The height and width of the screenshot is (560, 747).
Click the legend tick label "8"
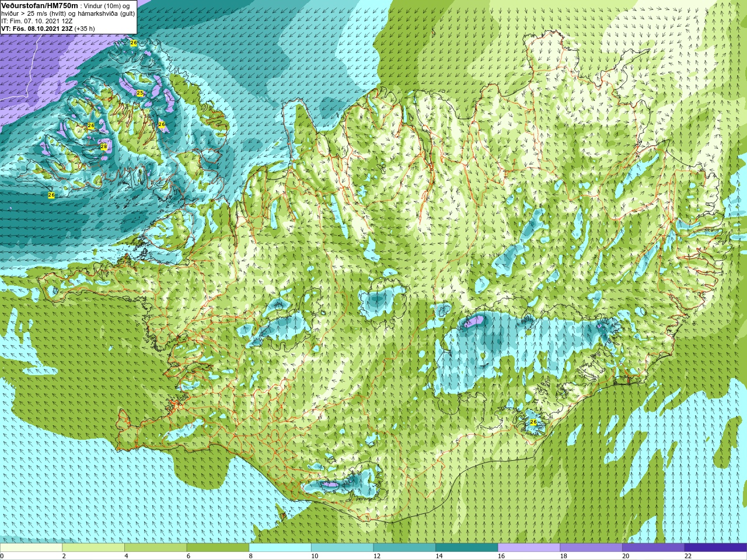(x=251, y=556)
